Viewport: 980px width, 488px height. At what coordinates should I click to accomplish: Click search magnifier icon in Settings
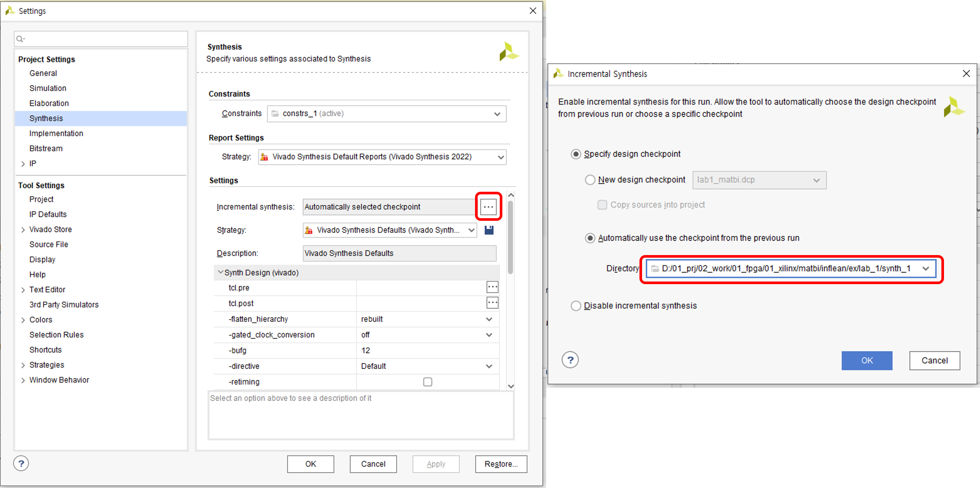click(20, 39)
